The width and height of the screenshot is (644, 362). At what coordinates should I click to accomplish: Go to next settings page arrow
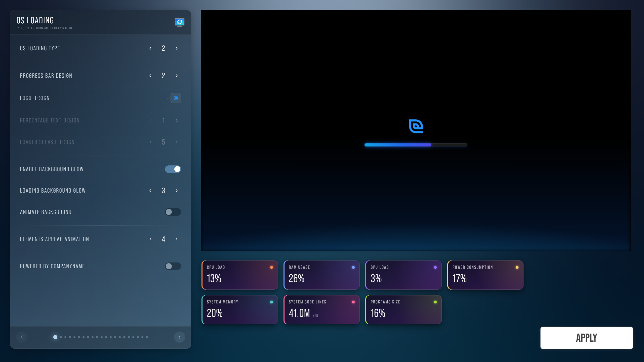click(180, 337)
